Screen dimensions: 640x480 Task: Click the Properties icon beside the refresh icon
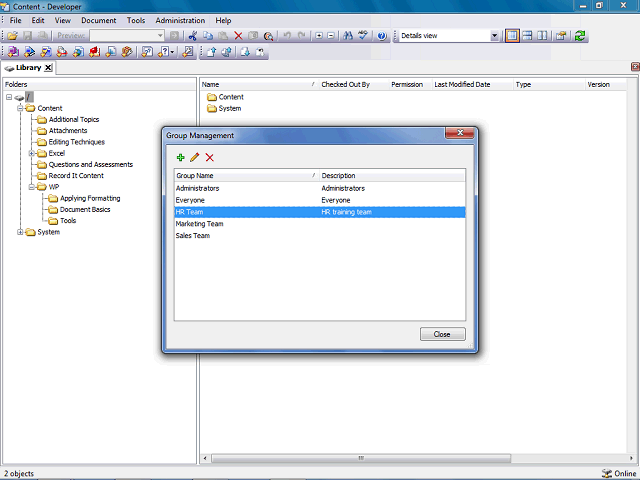tap(561, 36)
